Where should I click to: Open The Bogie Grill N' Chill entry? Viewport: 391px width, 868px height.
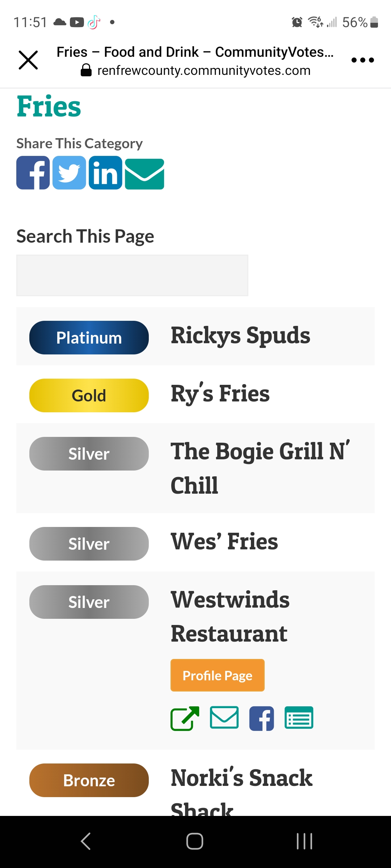tap(260, 468)
